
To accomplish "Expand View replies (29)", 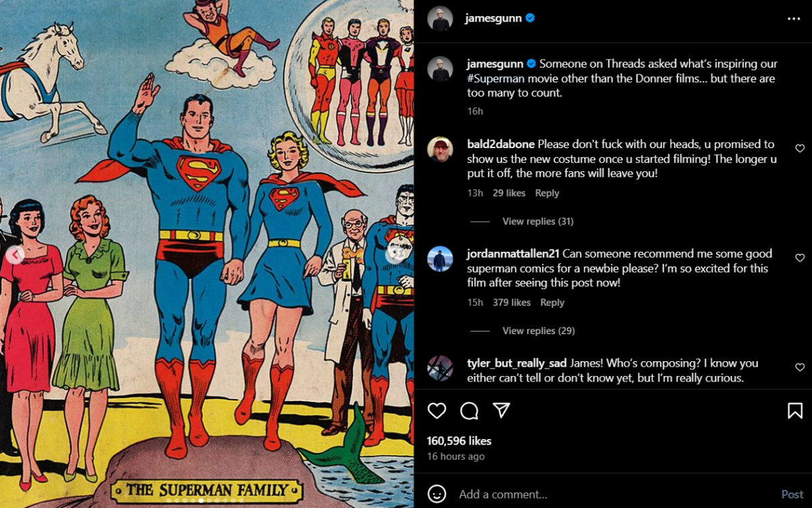I will (x=538, y=331).
